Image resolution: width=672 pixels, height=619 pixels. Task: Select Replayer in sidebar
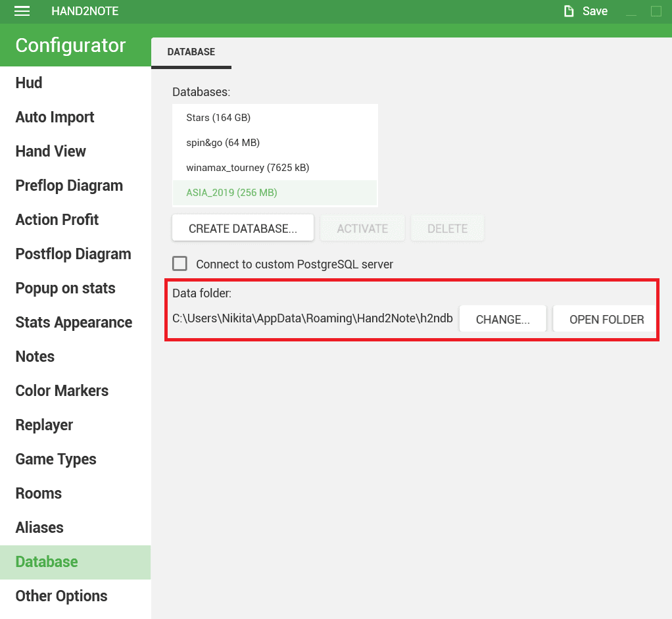(76, 425)
